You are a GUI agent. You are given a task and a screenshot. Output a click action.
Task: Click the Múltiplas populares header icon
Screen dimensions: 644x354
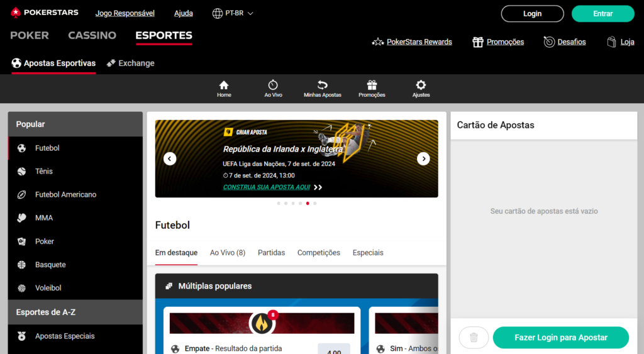pyautogui.click(x=169, y=286)
